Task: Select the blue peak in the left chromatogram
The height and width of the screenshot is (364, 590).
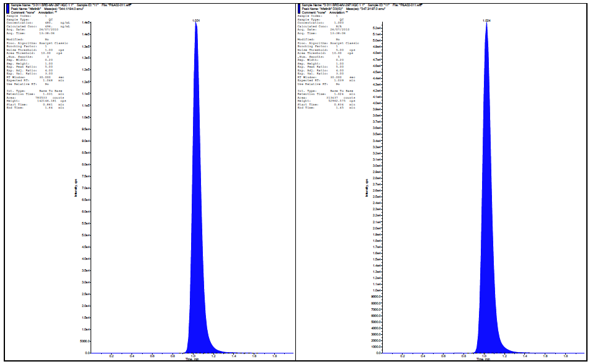Action: point(197,248)
